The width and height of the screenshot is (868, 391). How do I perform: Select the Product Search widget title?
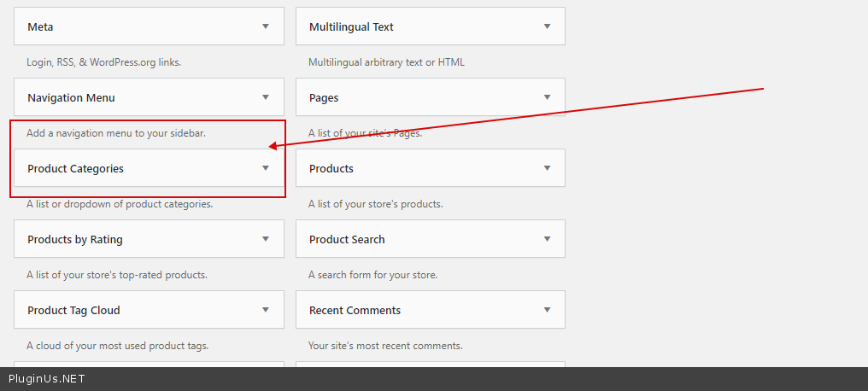347,239
